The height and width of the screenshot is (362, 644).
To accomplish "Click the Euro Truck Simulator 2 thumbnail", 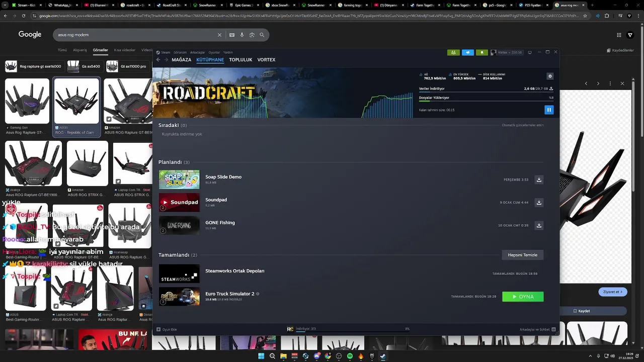I will coord(179,296).
